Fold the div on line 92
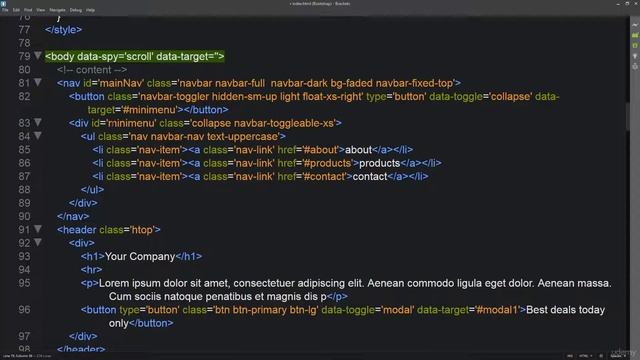Screen dimensions: 640x360 coord(38,242)
